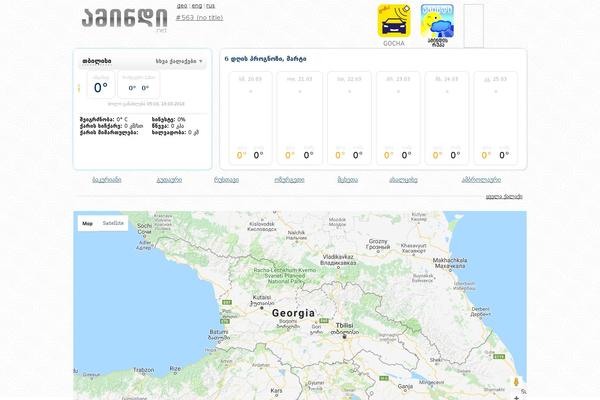The width and height of the screenshot is (600, 400).
Task: Click the 'Rize' label on the map
Action: 175,369
